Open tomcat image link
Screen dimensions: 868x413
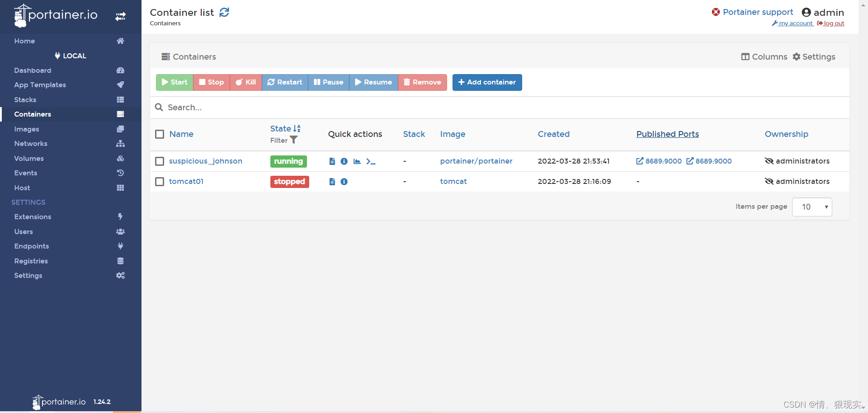tap(453, 181)
